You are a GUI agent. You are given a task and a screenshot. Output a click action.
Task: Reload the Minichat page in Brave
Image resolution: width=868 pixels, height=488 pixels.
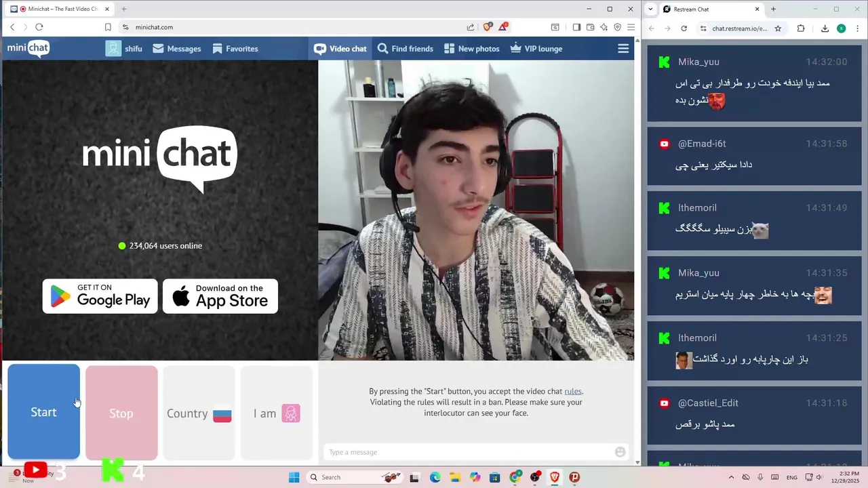[39, 27]
